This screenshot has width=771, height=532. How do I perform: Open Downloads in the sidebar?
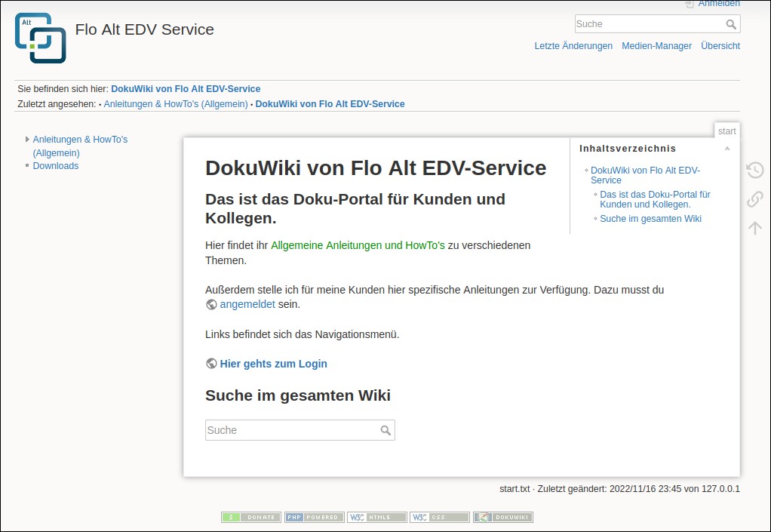coord(56,166)
